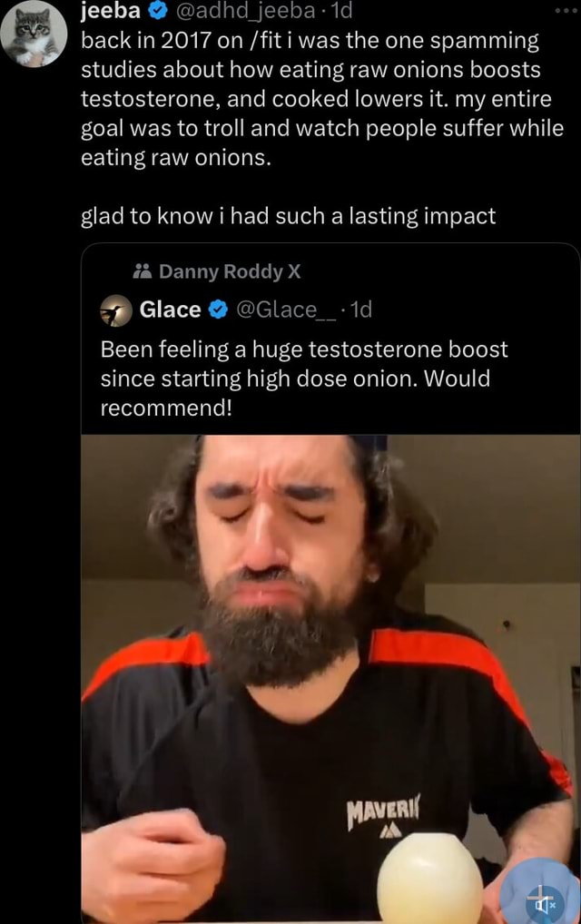Play the onion-eating video
Viewport: 581px width, 924px height.
tap(327, 672)
